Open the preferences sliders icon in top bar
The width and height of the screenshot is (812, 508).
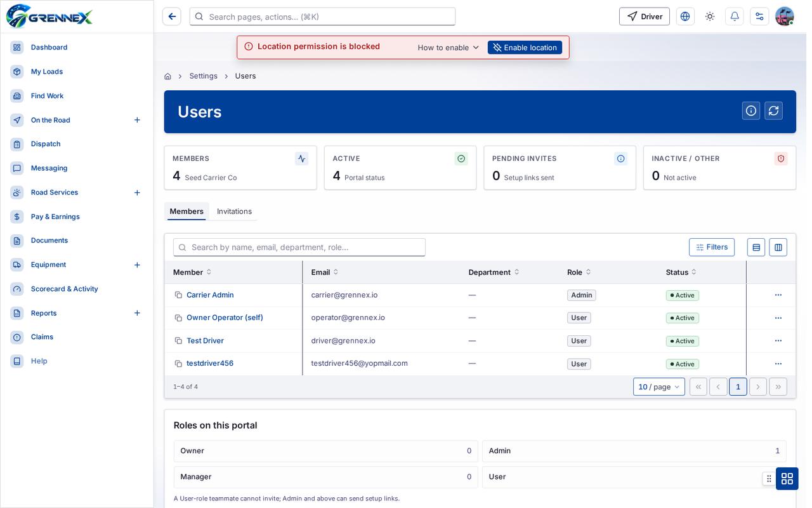point(759,17)
